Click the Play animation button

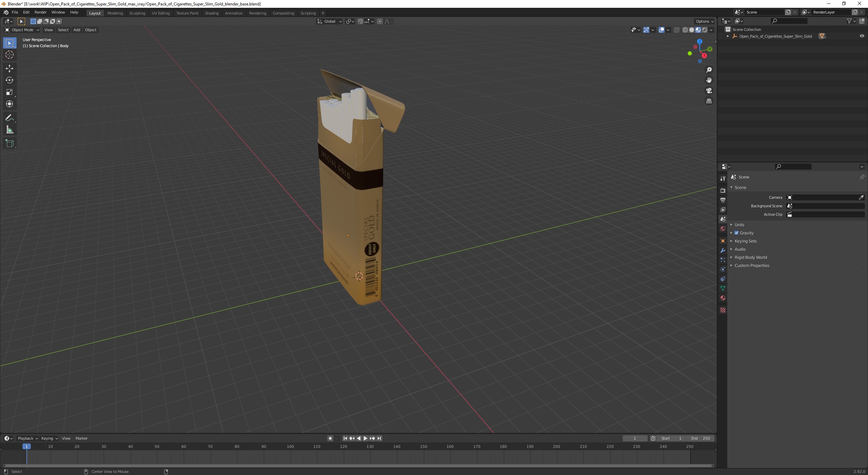(x=366, y=438)
